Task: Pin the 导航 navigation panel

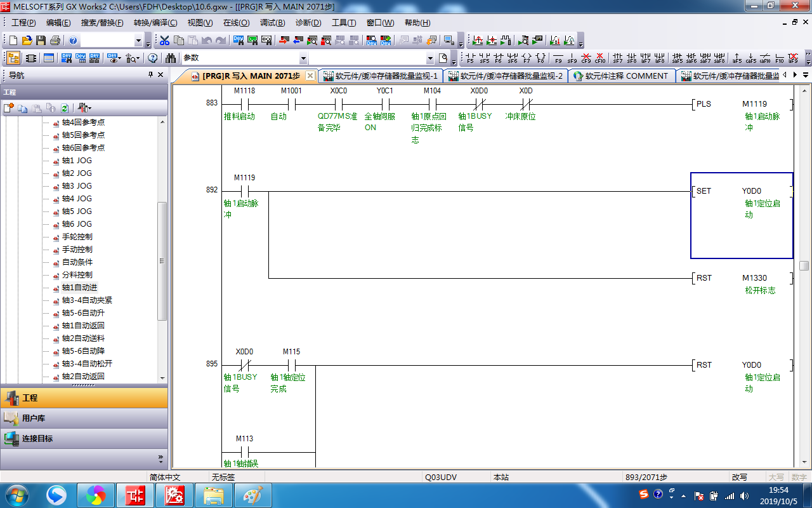Action: 150,75
